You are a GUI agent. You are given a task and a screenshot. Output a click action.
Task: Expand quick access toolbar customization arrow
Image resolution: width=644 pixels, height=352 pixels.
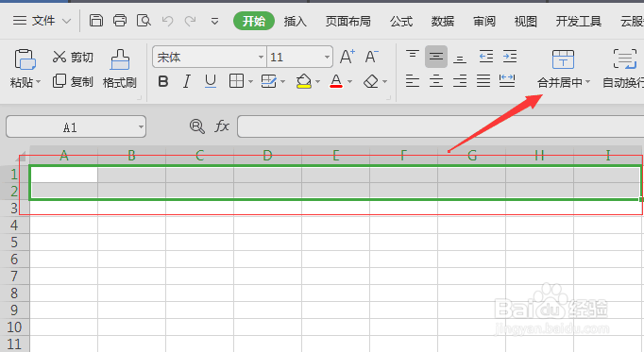(214, 21)
